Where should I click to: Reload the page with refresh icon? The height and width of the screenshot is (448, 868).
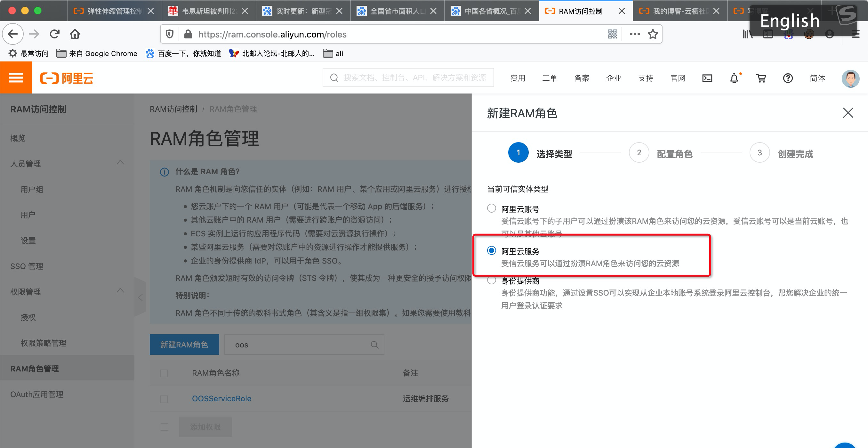point(55,34)
